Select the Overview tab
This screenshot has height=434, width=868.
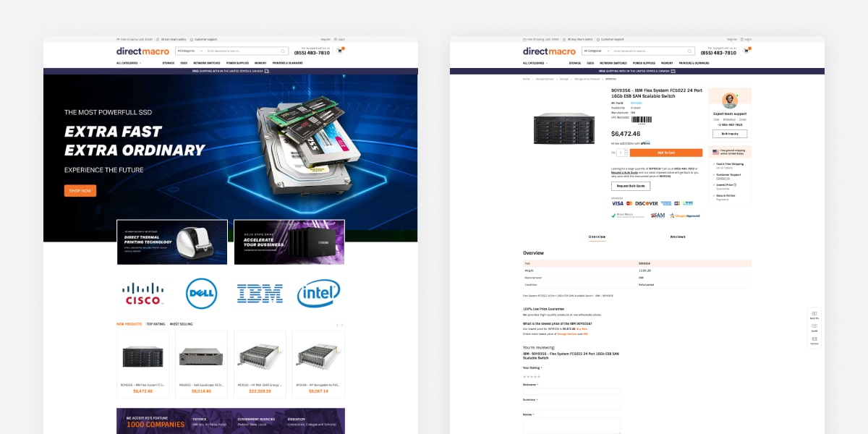pos(597,237)
